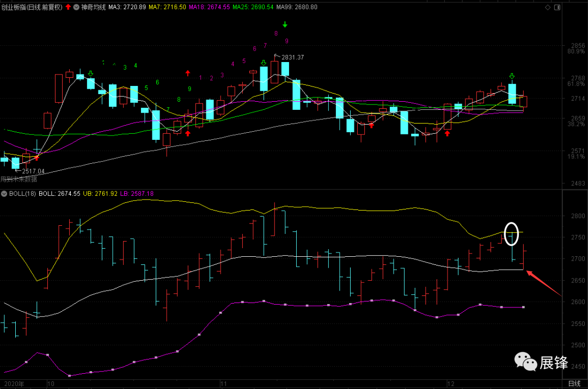This screenshot has width=588, height=389.
Task: Select the 创业板指(日线,前复权) chart title
Action: coord(32,7)
